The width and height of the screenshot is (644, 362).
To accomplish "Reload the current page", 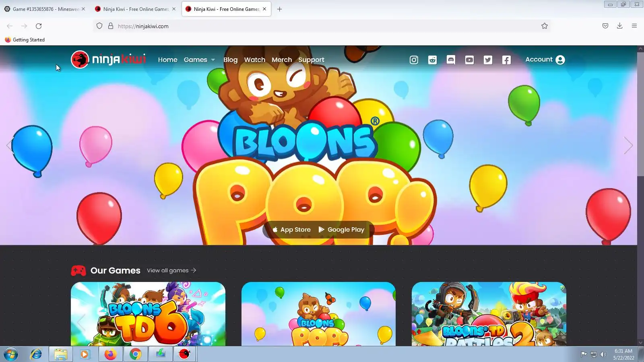I will click(x=39, y=26).
